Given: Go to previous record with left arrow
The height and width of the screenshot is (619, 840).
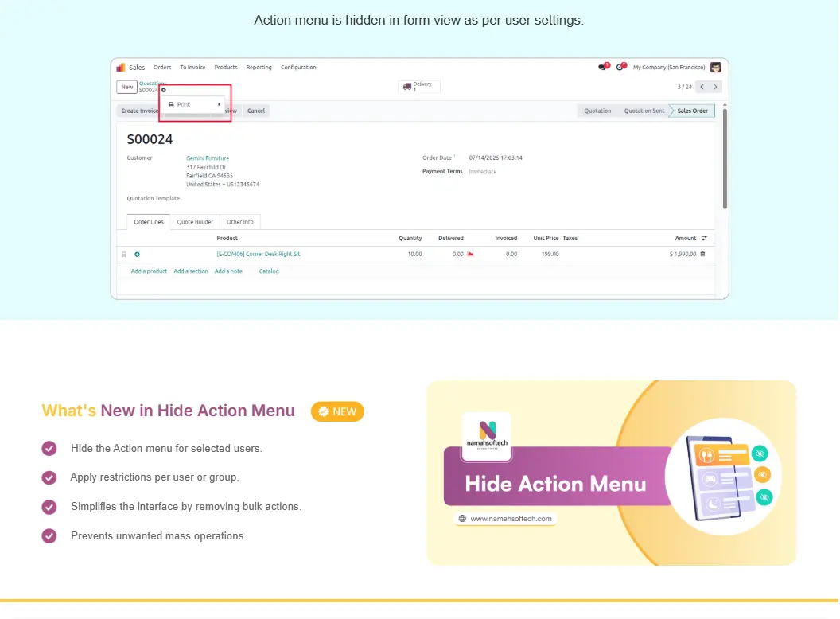Looking at the screenshot, I should point(702,87).
